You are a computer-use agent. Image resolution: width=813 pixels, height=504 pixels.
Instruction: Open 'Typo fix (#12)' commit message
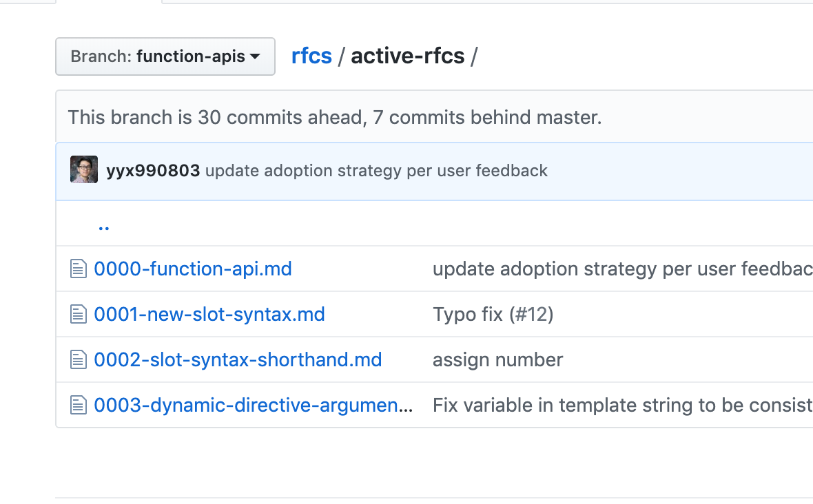[x=493, y=314]
